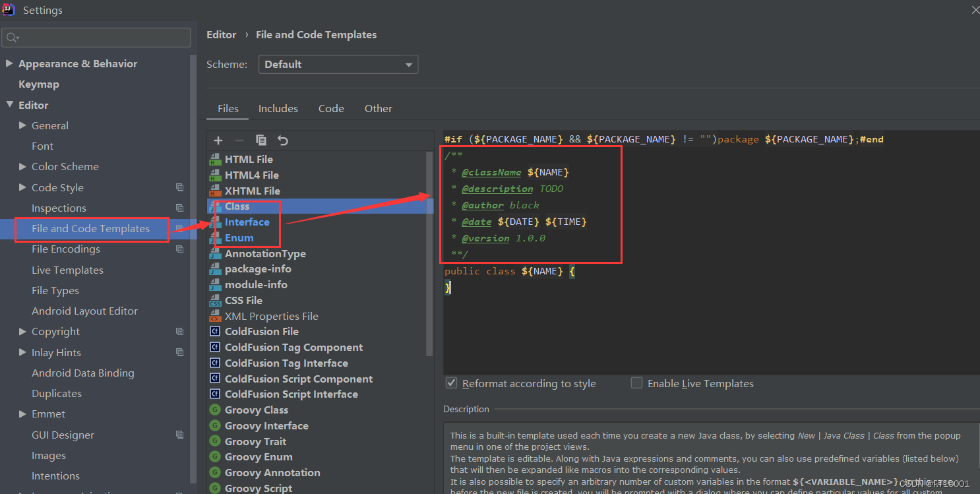The width and height of the screenshot is (980, 494).
Task: Expand the Code Style node
Action: (23, 187)
